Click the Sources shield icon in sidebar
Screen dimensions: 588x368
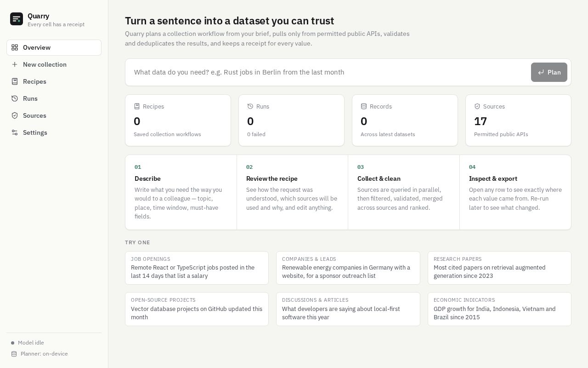(15, 115)
